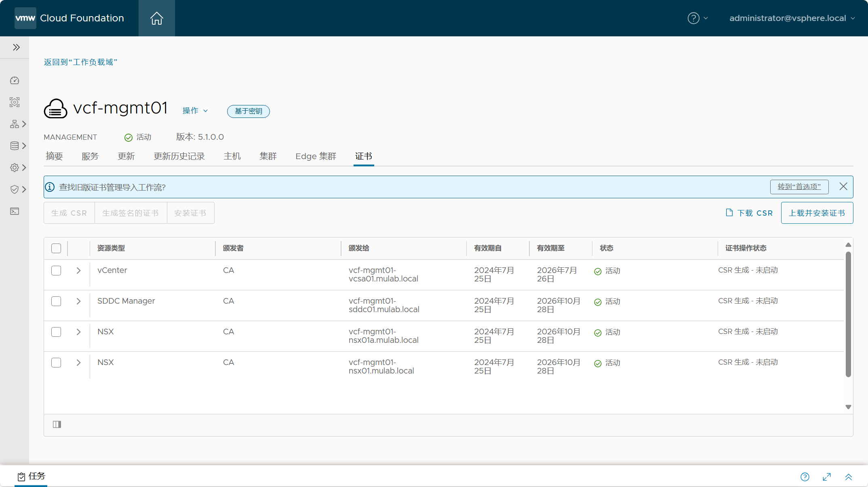Viewport: 868px width, 487px height.
Task: Expand the Lifecycle sidebar chevron
Action: (x=24, y=146)
